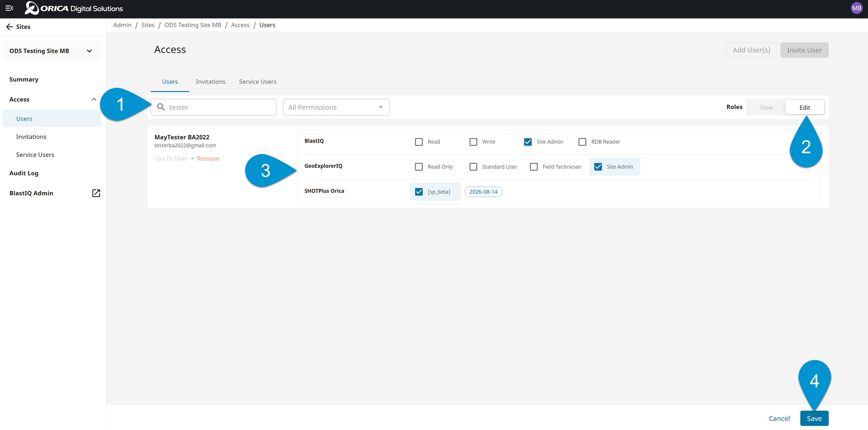The width and height of the screenshot is (868, 430).
Task: Enable BlastIQ RDB Reader checkbox
Action: (x=582, y=142)
